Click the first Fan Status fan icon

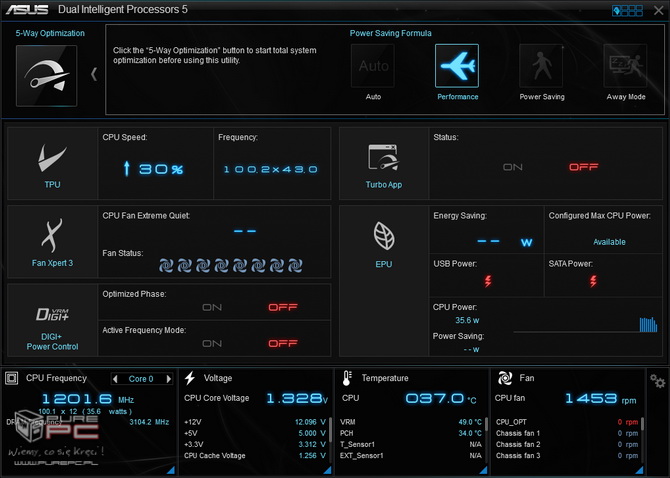tap(166, 265)
